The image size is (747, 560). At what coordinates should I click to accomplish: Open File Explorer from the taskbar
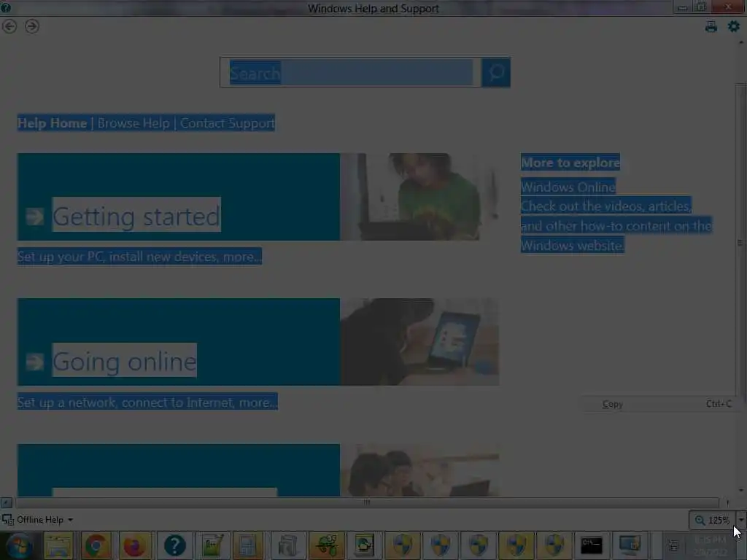point(58,545)
